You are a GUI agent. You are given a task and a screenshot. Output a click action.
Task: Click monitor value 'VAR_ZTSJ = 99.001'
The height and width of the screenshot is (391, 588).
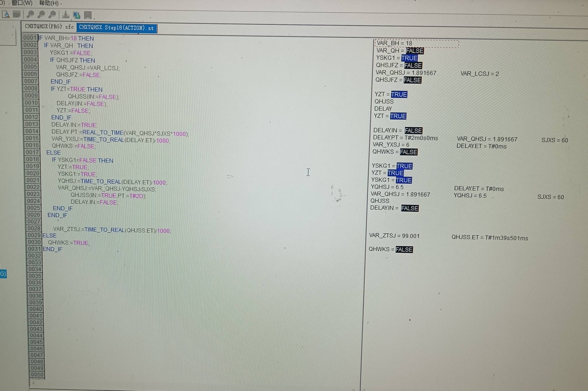(x=394, y=236)
